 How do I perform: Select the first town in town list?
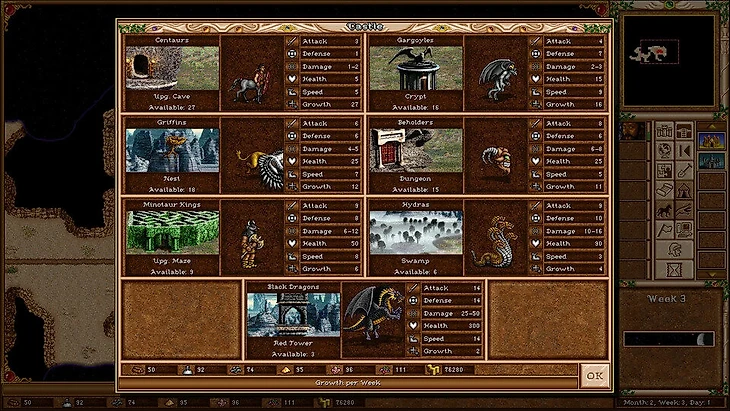tap(711, 141)
